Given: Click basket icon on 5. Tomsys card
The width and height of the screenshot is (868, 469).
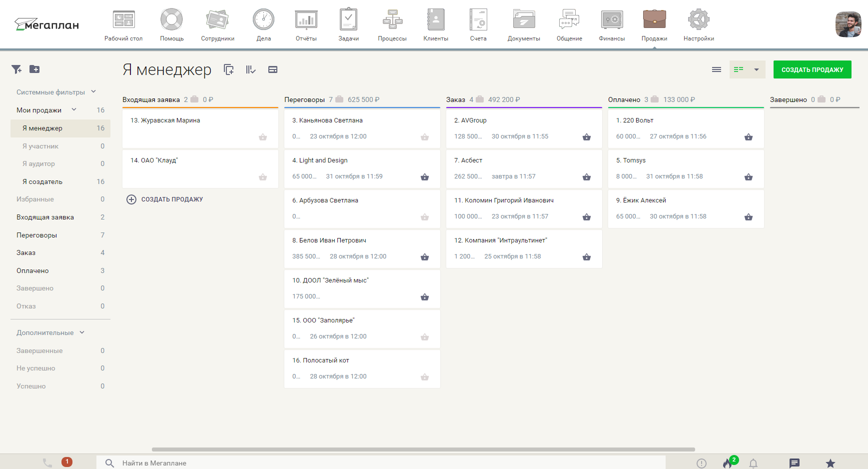Looking at the screenshot, I should [749, 176].
